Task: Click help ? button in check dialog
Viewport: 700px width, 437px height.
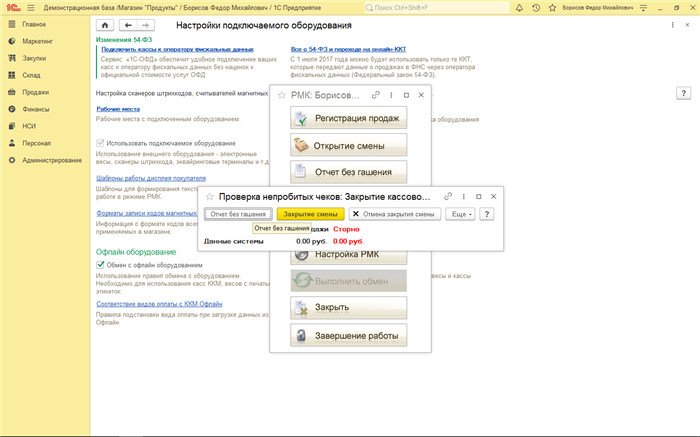Action: coord(487,214)
